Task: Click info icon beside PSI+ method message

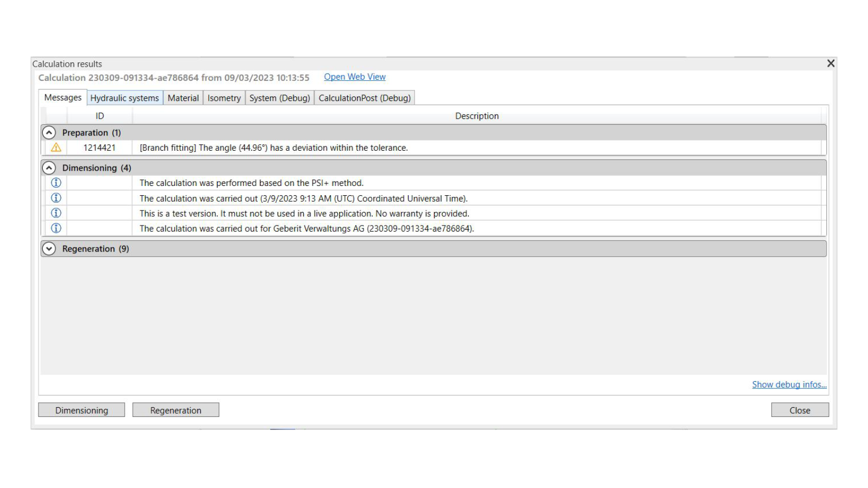Action: point(56,183)
